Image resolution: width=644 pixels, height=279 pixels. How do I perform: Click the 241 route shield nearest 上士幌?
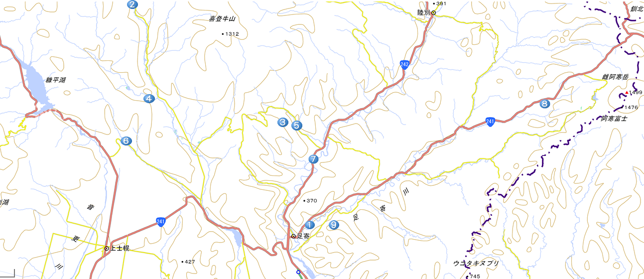coord(160,222)
